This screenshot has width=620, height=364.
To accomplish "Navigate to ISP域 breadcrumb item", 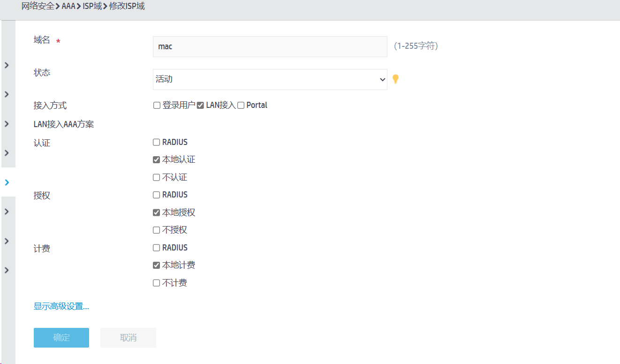I will point(92,7).
